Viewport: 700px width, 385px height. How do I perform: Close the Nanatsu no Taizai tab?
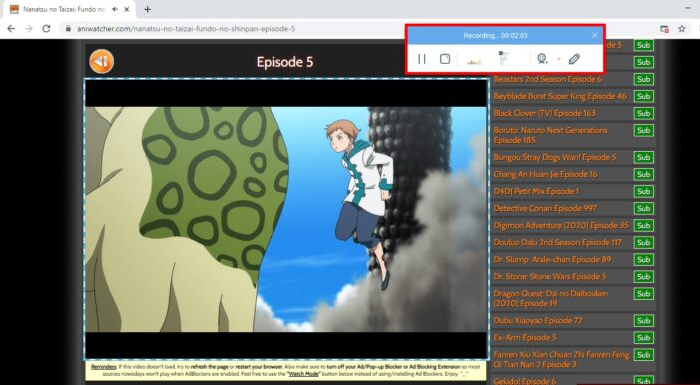pos(127,9)
